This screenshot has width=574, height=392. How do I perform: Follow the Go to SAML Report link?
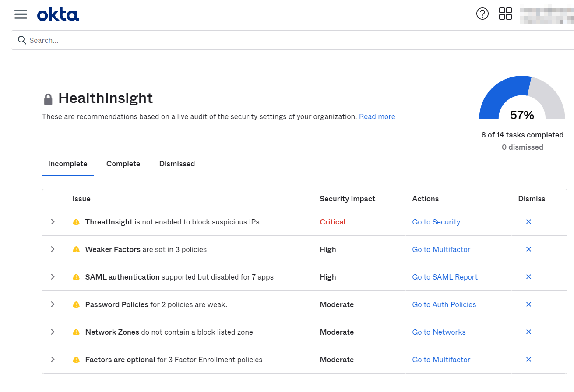coord(445,277)
